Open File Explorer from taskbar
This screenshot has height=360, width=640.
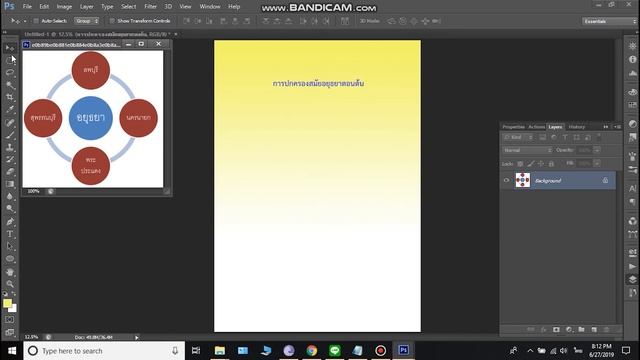pyautogui.click(x=220, y=351)
